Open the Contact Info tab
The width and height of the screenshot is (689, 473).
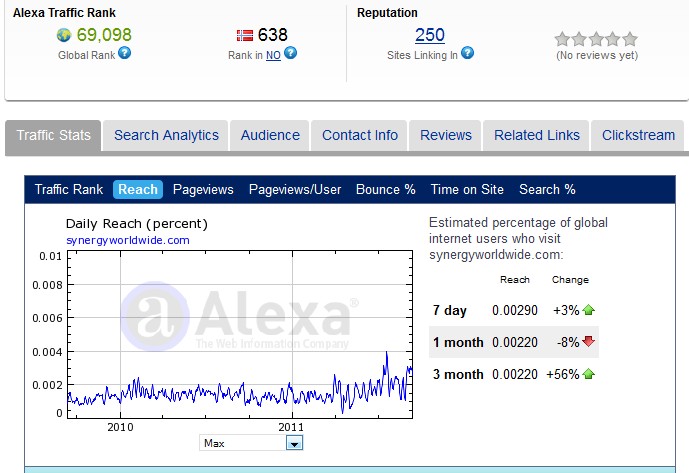[x=360, y=135]
